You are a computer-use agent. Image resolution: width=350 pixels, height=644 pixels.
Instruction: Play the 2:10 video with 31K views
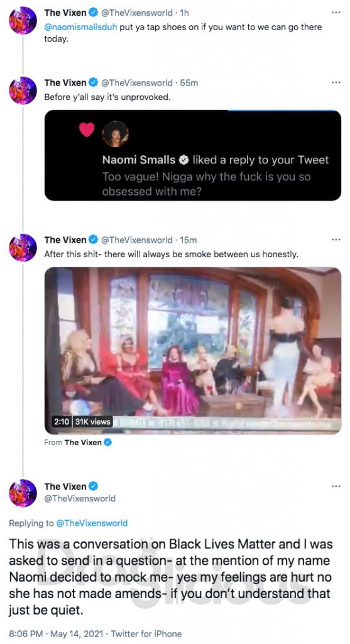tap(193, 351)
